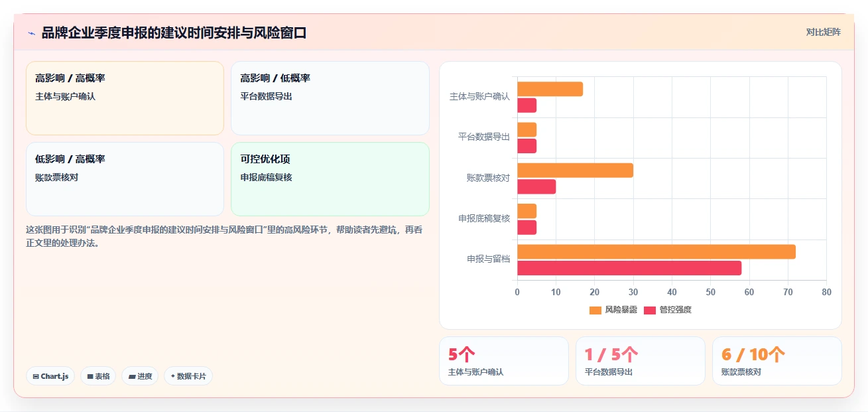Click the 80 tick on the x-axis
868x412 pixels.
(x=826, y=293)
